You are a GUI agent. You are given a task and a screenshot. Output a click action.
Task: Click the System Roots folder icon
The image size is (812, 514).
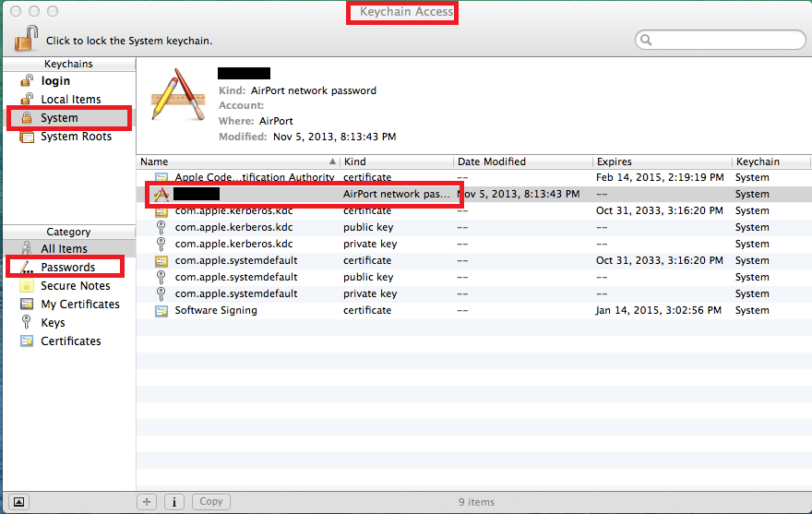point(27,137)
